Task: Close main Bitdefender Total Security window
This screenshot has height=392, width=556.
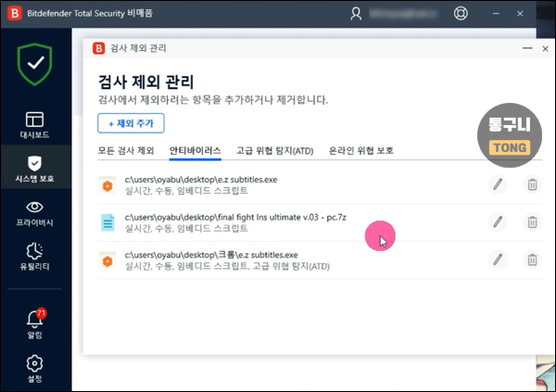Action: coord(520,14)
